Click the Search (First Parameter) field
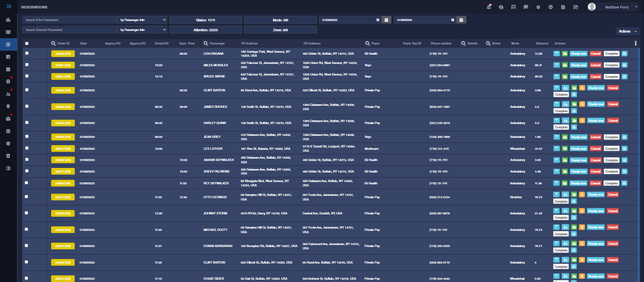The width and height of the screenshot is (644, 282). coord(69,20)
